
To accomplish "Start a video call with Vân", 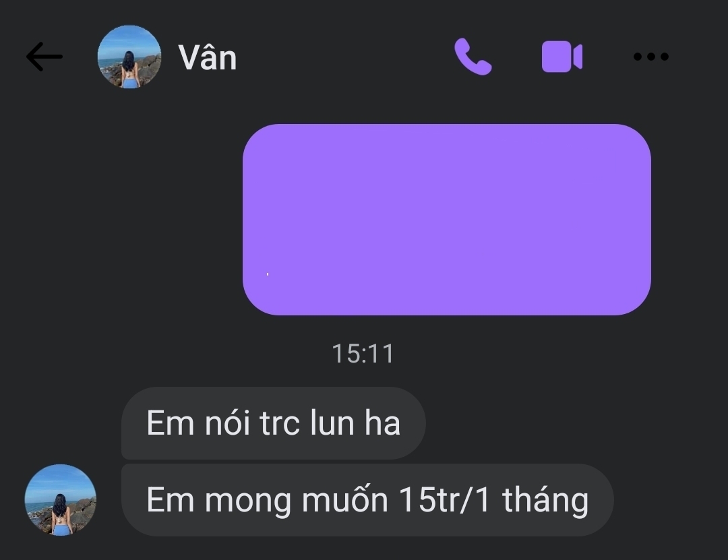I will [x=562, y=57].
